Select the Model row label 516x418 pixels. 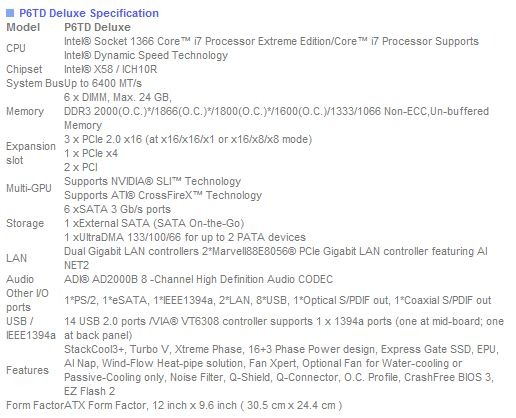point(23,27)
